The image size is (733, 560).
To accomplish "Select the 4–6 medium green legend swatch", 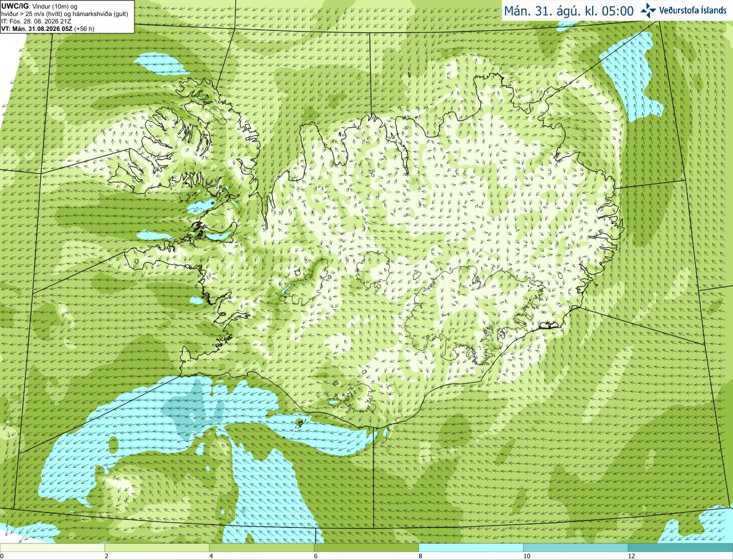I will pyautogui.click(x=262, y=548).
